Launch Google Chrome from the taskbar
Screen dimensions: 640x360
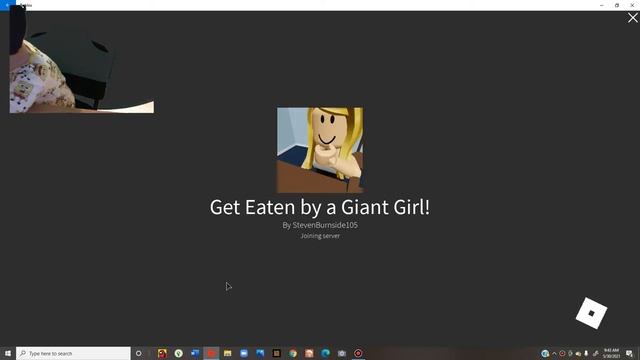(x=293, y=353)
